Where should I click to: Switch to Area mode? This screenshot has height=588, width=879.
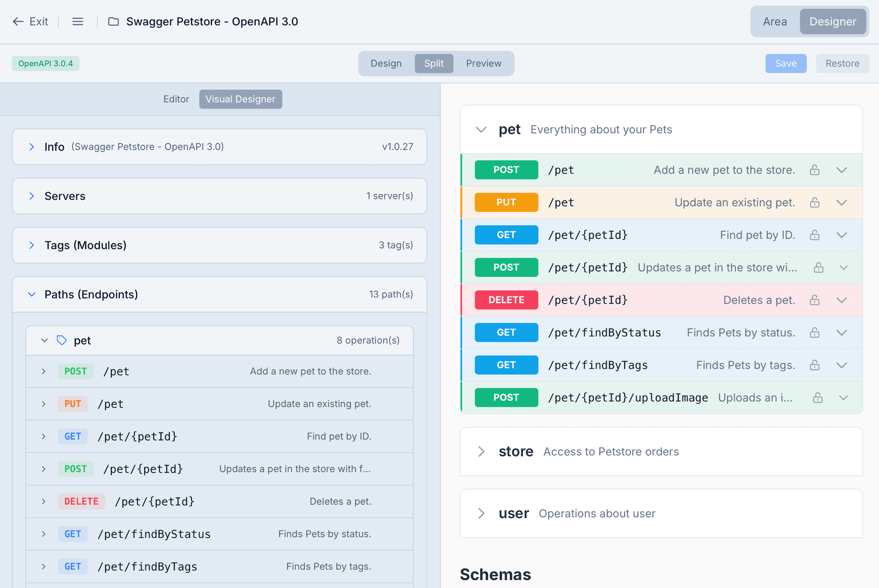click(775, 21)
